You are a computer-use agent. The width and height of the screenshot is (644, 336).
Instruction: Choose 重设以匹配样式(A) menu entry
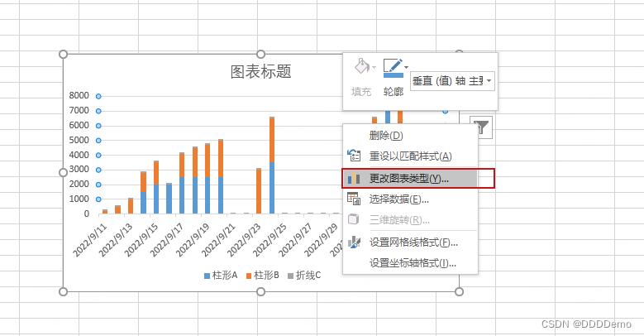410,156
